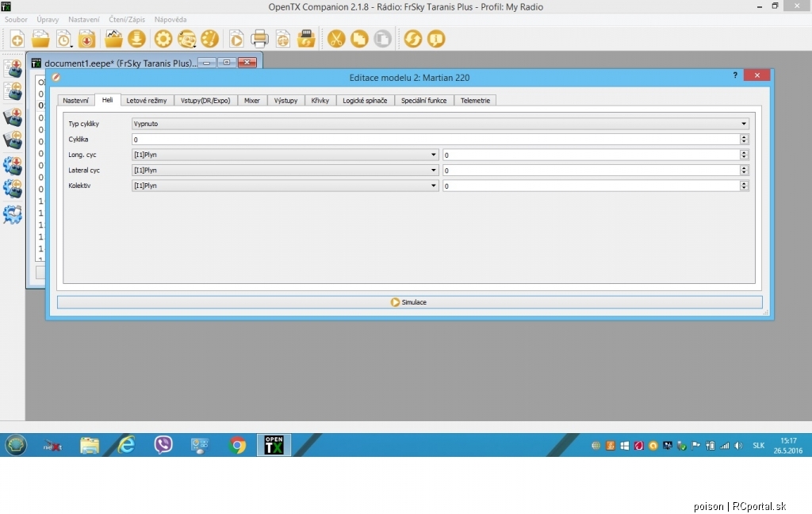
Task: Click the SD card sync folder icon
Action: click(x=307, y=39)
